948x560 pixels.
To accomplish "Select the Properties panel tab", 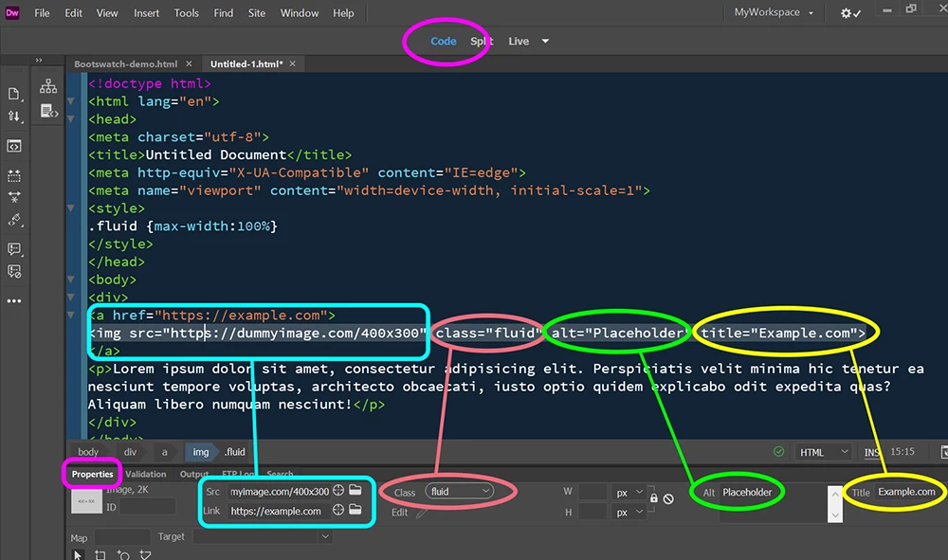I will pyautogui.click(x=93, y=474).
